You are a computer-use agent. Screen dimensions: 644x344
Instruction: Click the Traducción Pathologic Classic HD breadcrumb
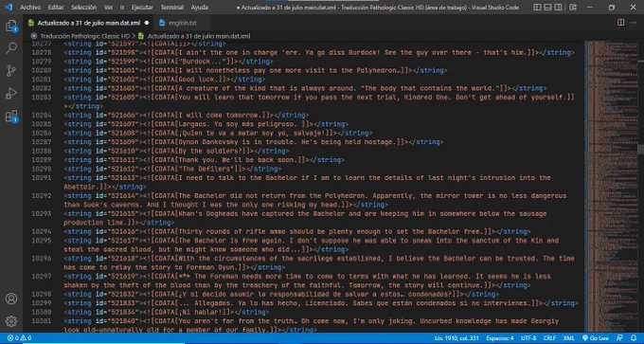(84, 36)
